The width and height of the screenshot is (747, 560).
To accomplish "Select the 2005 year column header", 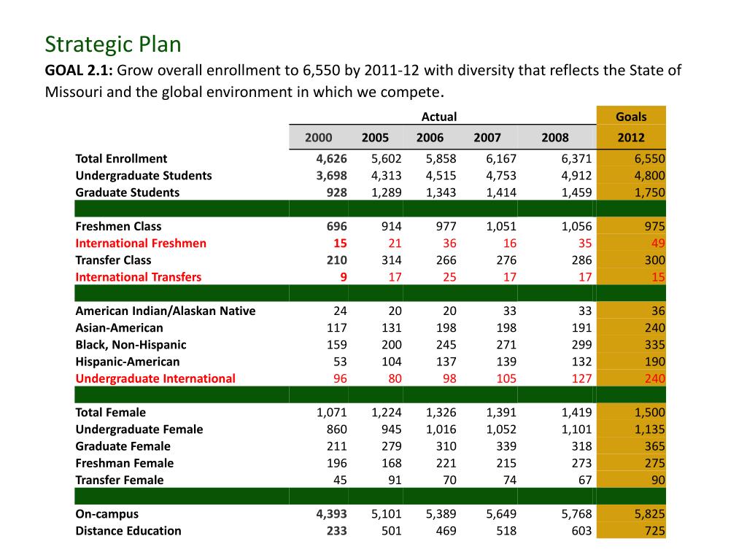I will tap(375, 138).
